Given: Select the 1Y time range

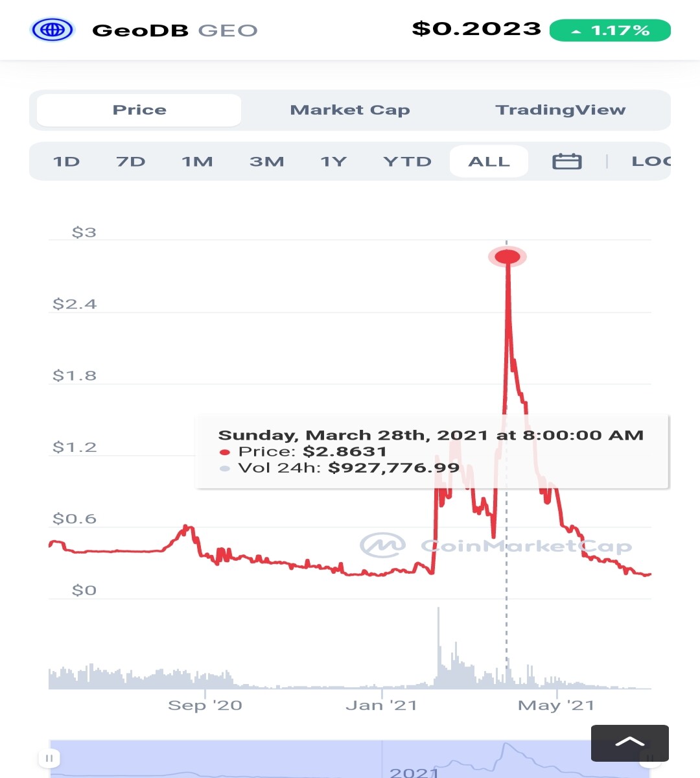Looking at the screenshot, I should click(x=334, y=161).
